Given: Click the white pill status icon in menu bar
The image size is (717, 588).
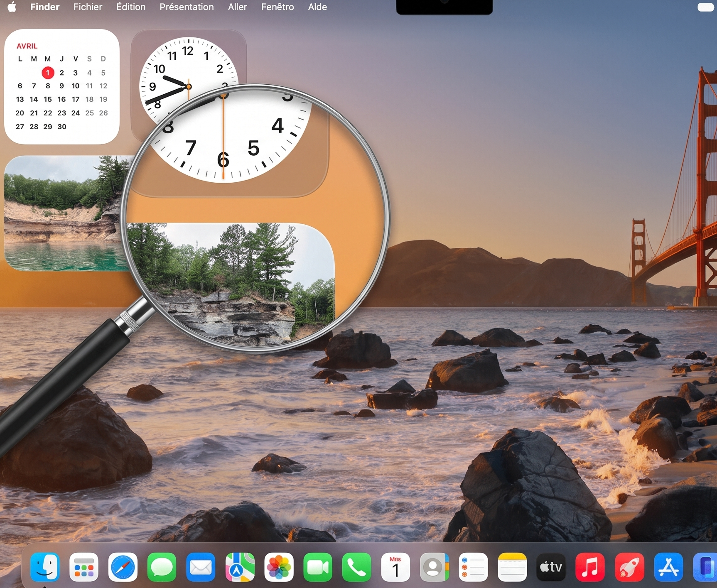Looking at the screenshot, I should (x=705, y=7).
